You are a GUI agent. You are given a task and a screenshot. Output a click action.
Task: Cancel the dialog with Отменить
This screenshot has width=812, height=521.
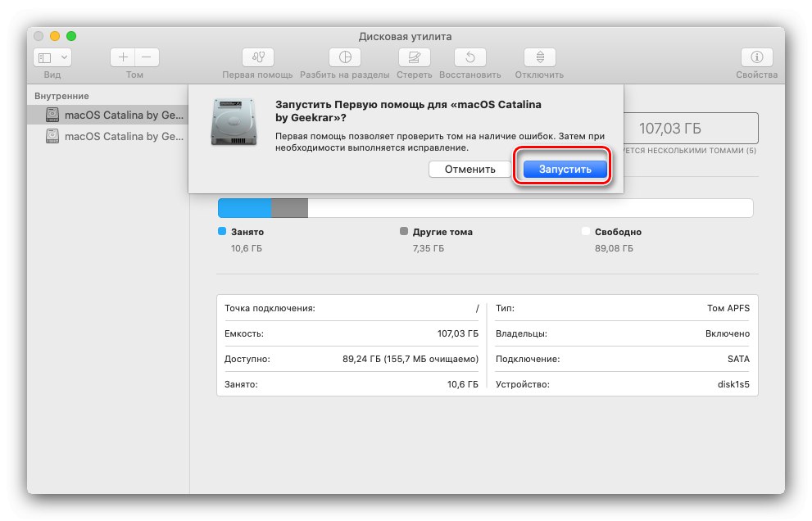(x=470, y=169)
